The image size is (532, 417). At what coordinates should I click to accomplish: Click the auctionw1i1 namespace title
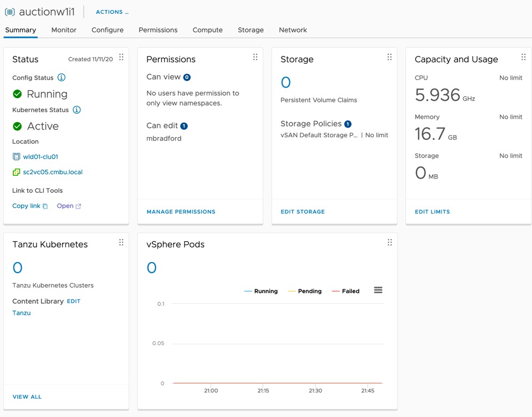[47, 12]
